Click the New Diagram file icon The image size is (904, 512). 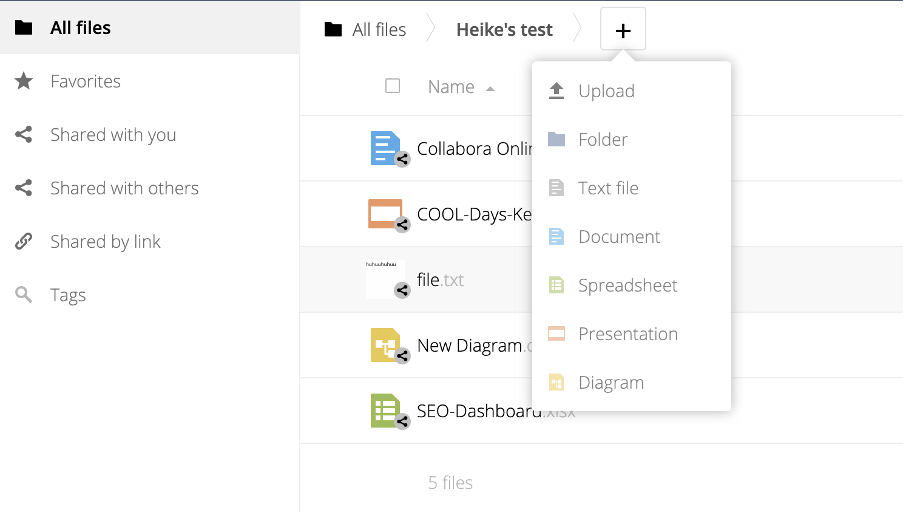(385, 345)
